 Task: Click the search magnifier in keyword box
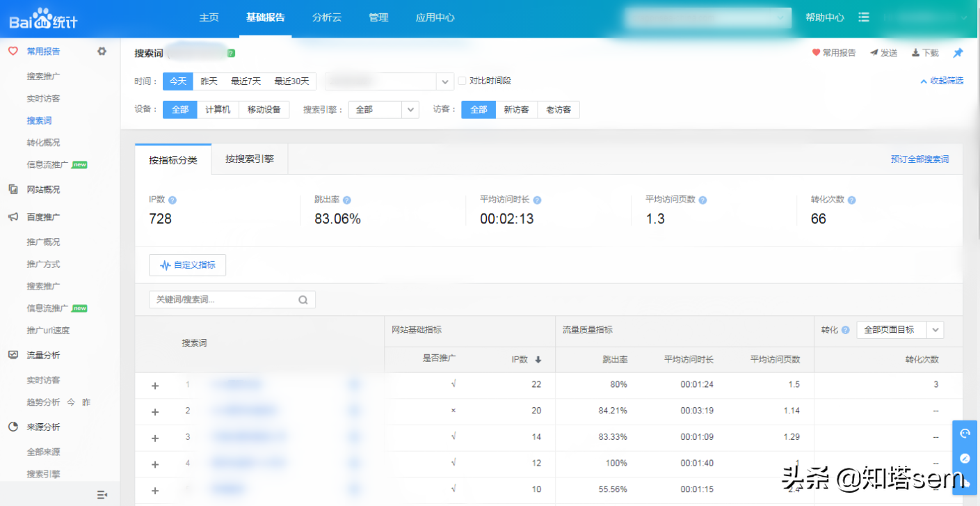coord(303,300)
